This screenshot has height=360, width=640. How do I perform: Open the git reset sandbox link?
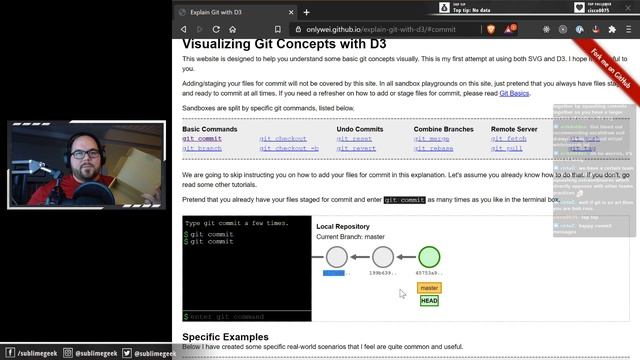pyautogui.click(x=354, y=139)
